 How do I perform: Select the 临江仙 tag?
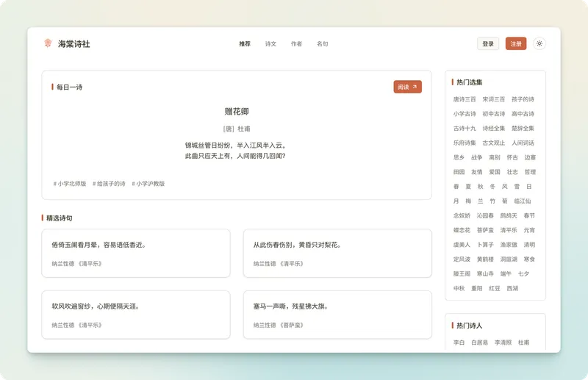click(x=523, y=201)
